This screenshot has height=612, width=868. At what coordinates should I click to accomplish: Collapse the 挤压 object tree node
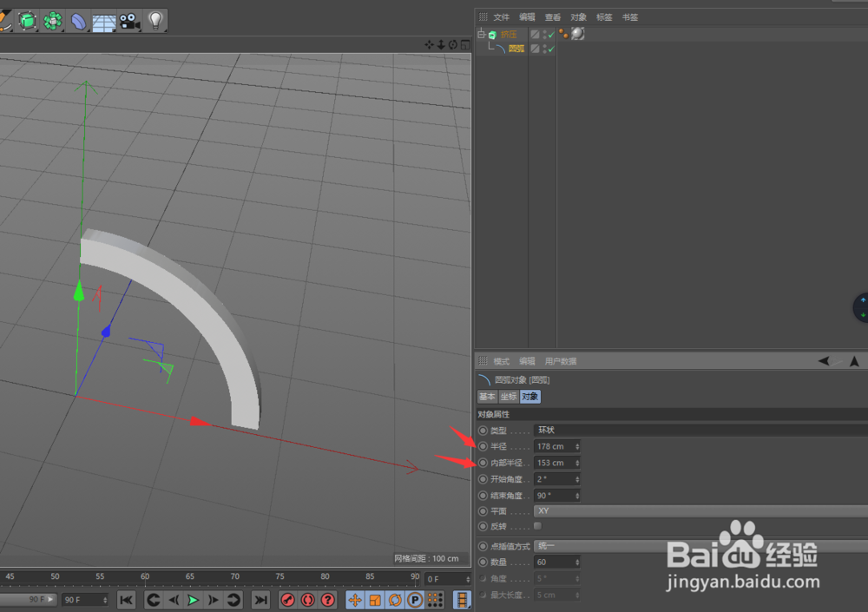481,35
